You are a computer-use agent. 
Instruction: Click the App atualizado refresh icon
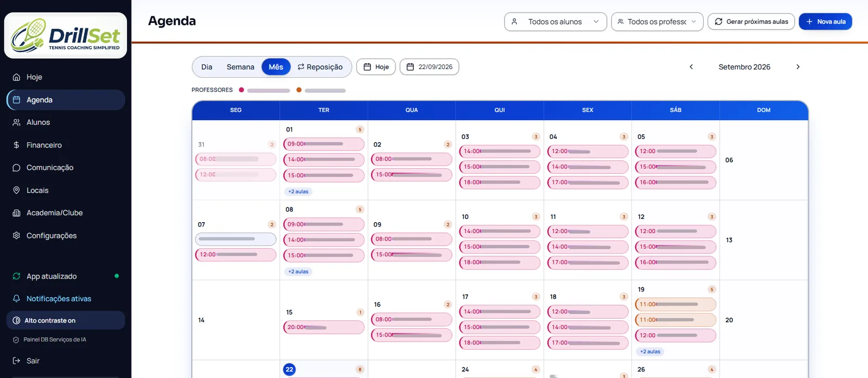point(16,276)
